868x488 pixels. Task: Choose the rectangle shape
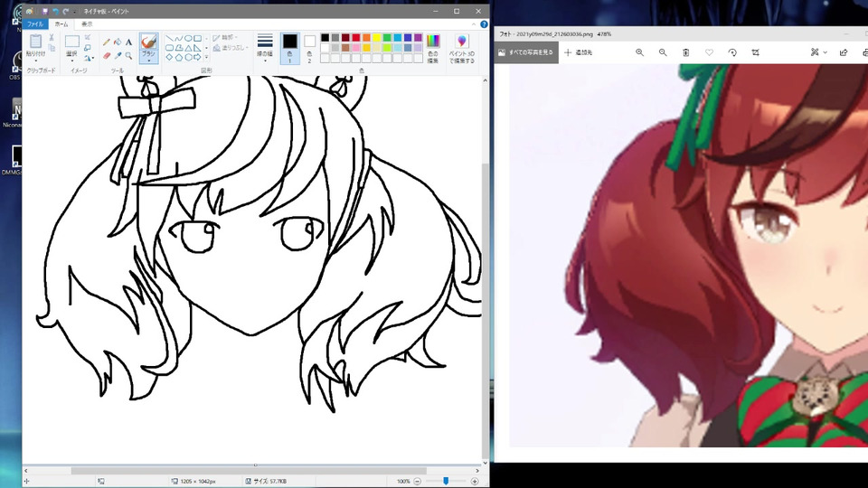point(198,38)
